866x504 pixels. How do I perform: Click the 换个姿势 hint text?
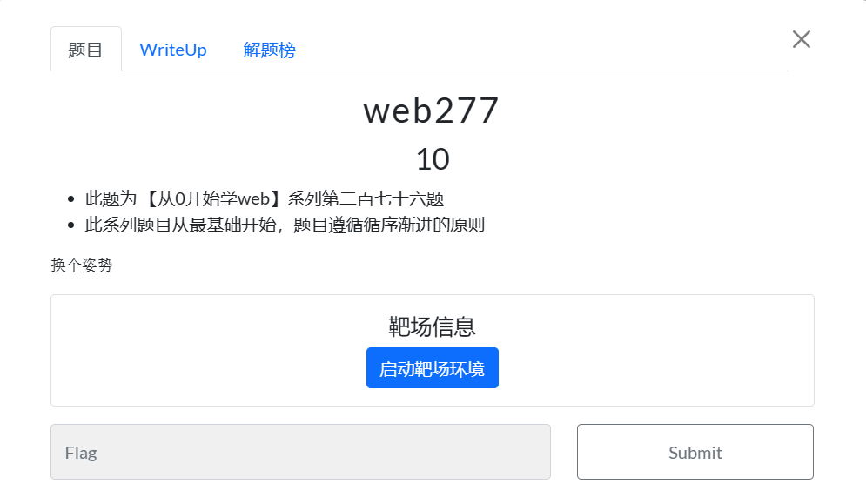tap(82, 265)
